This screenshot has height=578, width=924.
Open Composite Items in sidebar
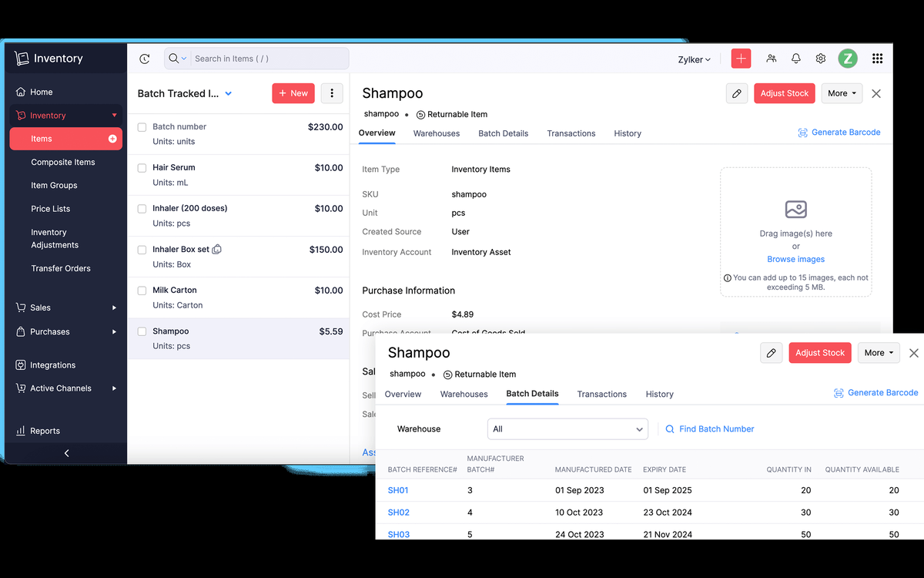[63, 163]
